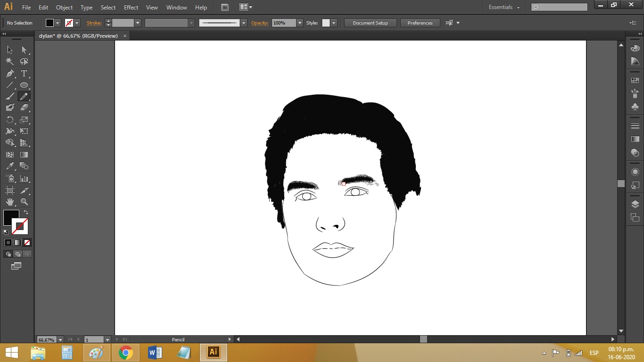Open the zoom level dropdown in status bar

tap(60, 339)
